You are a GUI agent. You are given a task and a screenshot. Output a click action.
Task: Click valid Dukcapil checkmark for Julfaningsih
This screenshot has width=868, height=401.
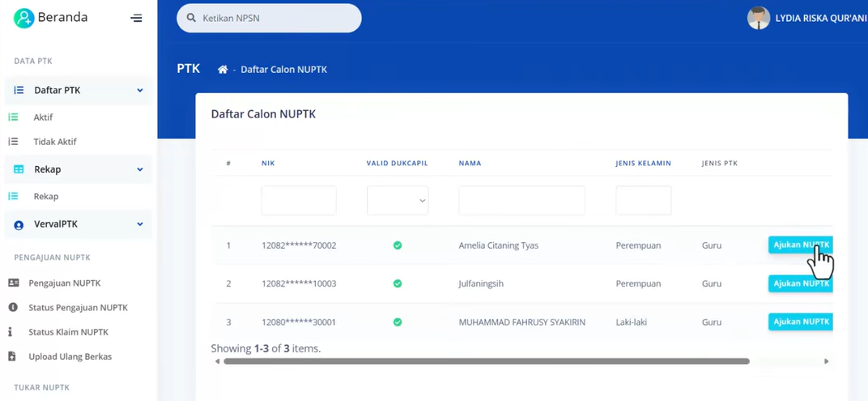[398, 284]
